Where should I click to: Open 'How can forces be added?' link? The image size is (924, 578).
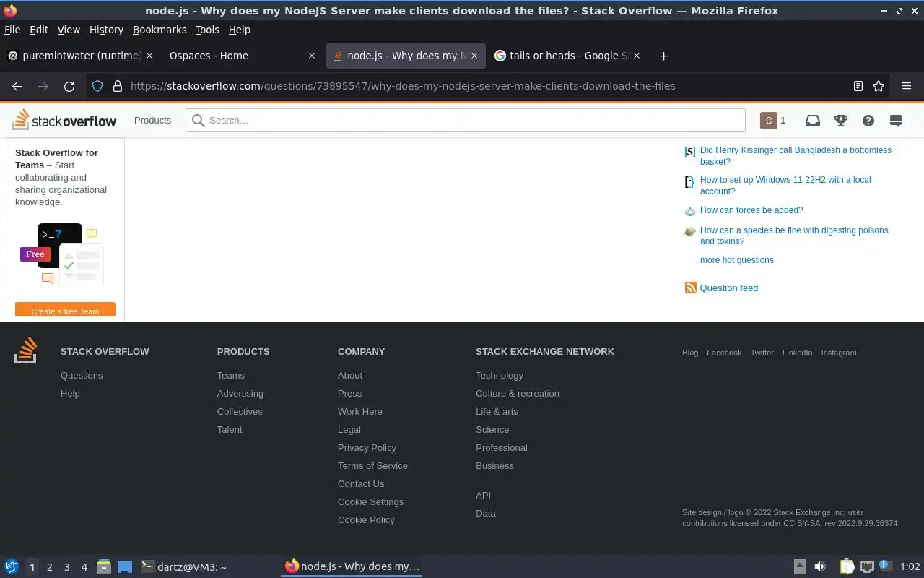tap(751, 210)
